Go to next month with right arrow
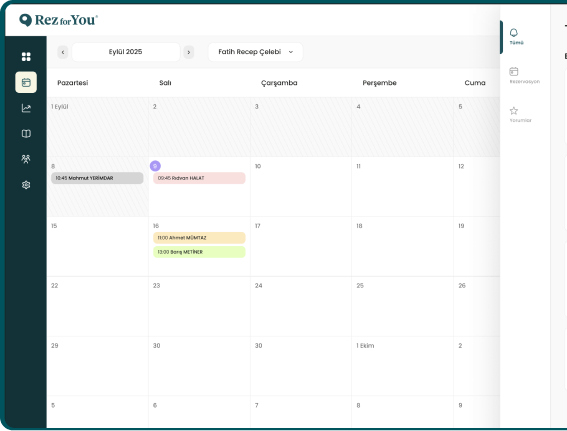 (x=188, y=52)
